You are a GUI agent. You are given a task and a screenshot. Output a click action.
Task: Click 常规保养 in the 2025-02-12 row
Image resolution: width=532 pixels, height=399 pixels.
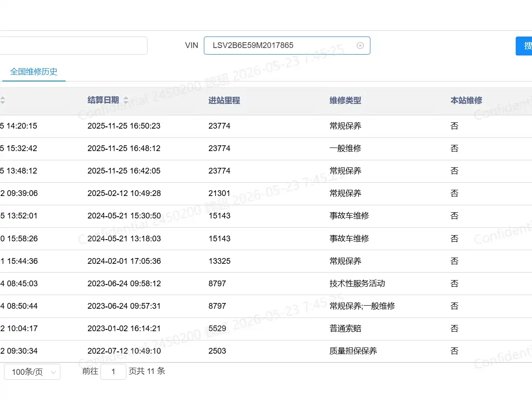click(345, 193)
